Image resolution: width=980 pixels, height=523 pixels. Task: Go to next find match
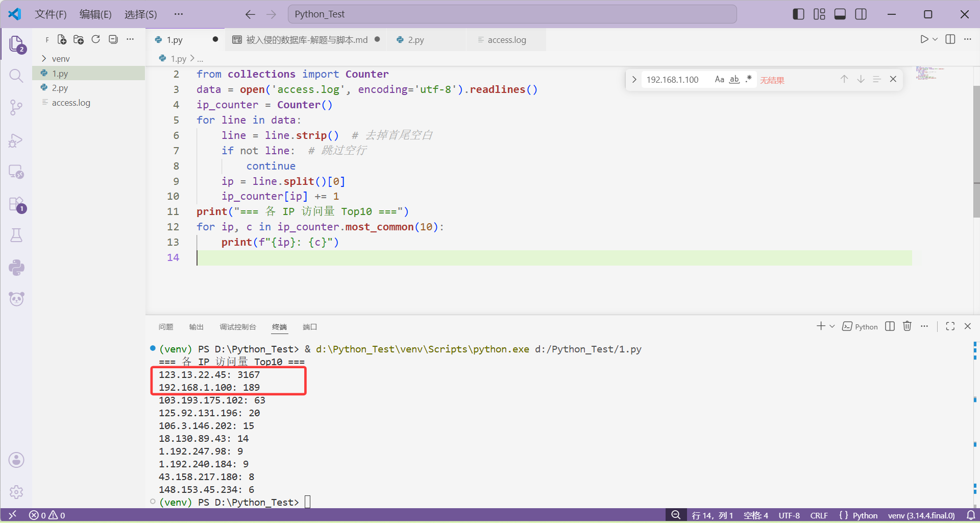[861, 79]
